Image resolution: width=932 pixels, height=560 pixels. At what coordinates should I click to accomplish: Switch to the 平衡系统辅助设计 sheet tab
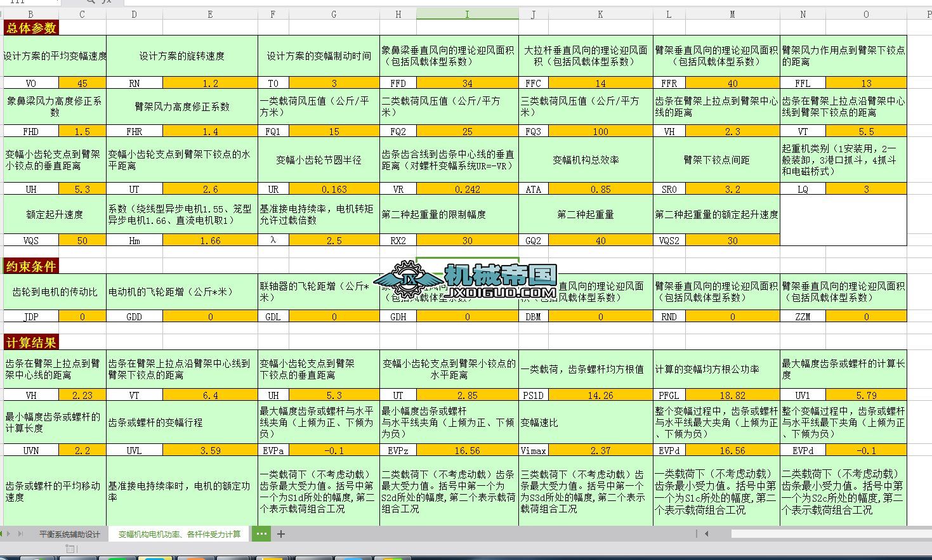(x=70, y=534)
